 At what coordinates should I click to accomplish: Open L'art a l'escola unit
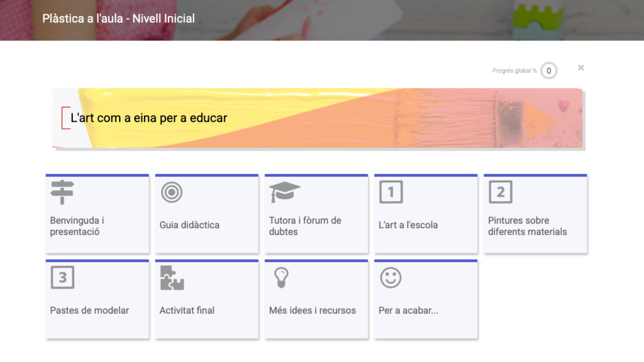[x=408, y=225]
